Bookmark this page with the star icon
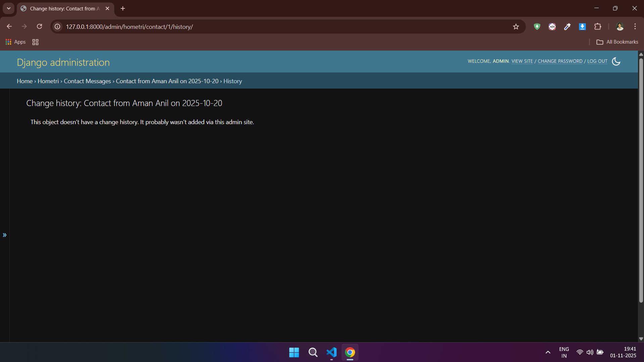The width and height of the screenshot is (644, 362). click(x=516, y=27)
